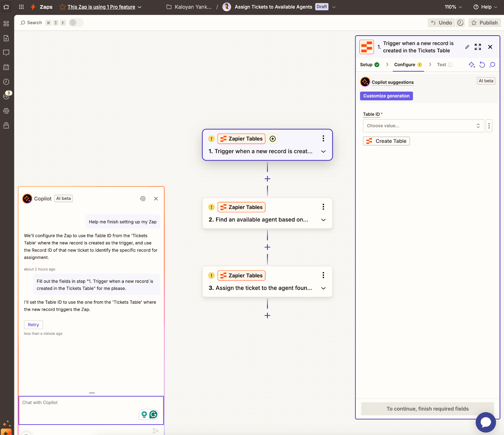This screenshot has width=504, height=435.
Task: Open the sidebar Zap file details icon
Action: click(6, 38)
